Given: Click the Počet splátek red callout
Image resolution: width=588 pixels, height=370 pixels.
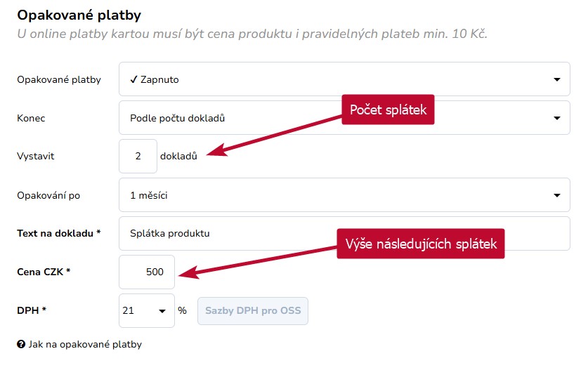Looking at the screenshot, I should 388,110.
